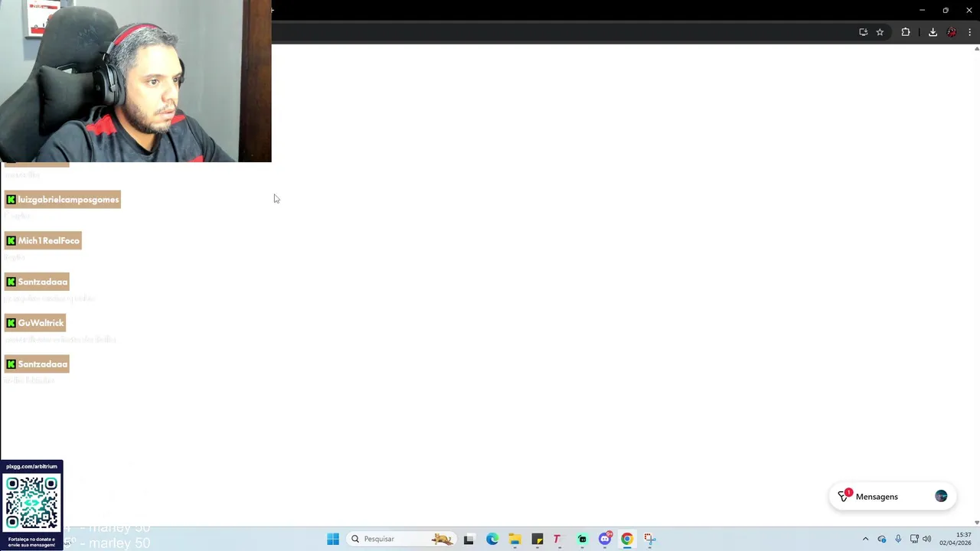The image size is (980, 551).
Task: Switch to Google Chrome on taskbar
Action: click(x=627, y=539)
